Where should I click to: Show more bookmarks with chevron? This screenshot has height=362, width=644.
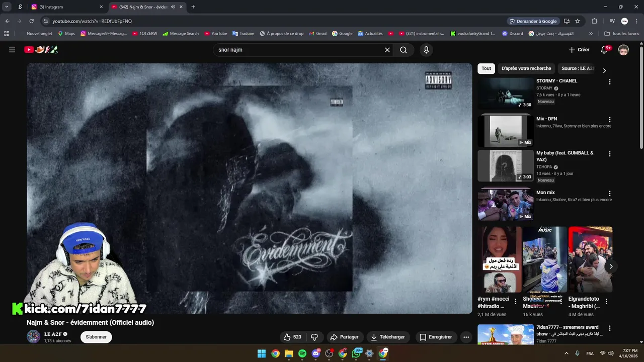tap(591, 34)
